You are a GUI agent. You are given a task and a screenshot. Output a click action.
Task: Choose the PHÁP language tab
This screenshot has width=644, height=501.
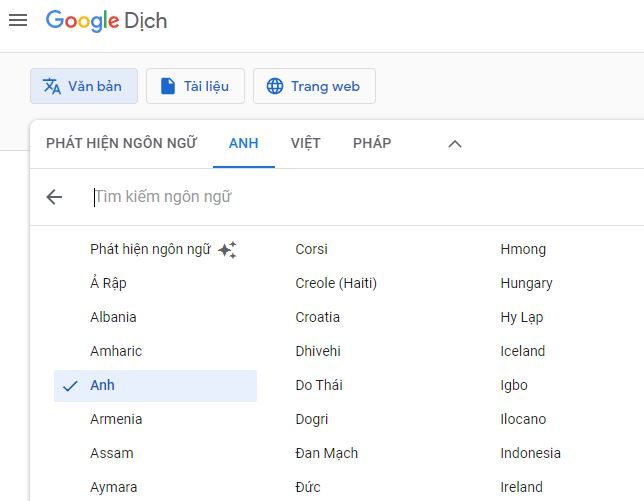point(372,143)
